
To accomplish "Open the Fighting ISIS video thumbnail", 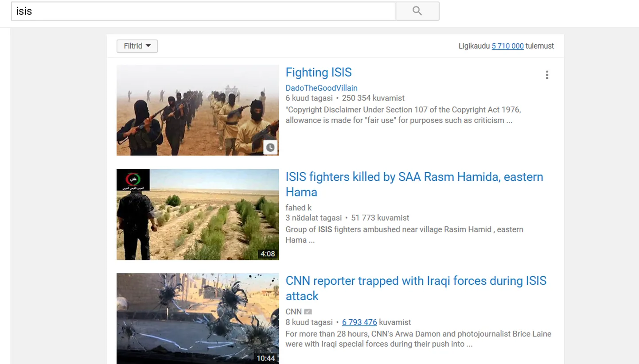I will (198, 110).
